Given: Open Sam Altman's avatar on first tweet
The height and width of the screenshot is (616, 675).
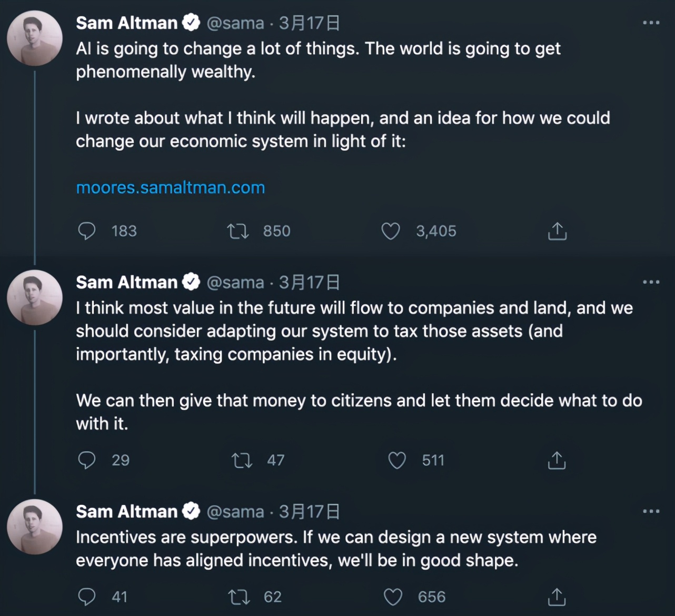Looking at the screenshot, I should click(x=35, y=38).
